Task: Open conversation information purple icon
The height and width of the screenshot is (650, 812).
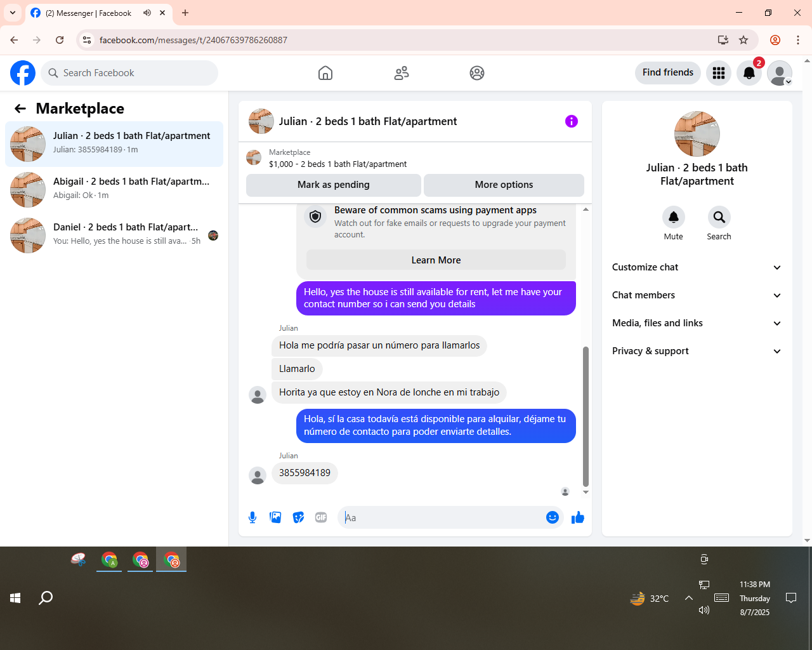Action: pyautogui.click(x=572, y=121)
